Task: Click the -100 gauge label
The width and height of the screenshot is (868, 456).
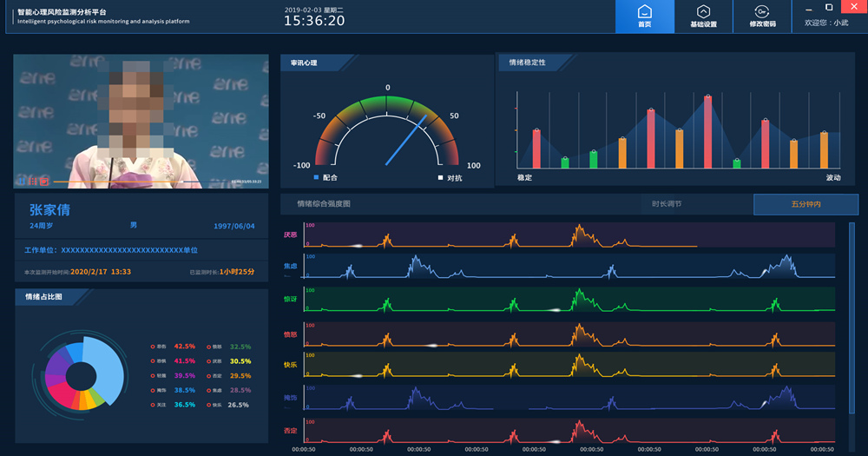Action: click(302, 166)
